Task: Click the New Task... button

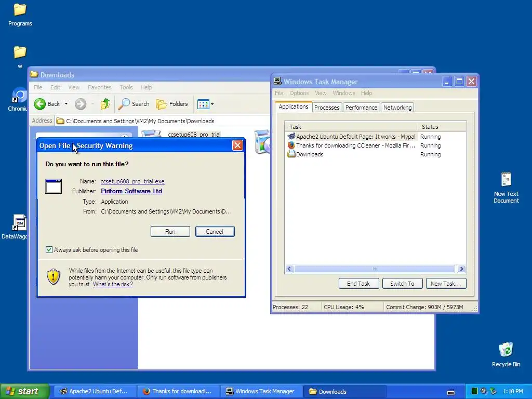Action: coord(446,284)
